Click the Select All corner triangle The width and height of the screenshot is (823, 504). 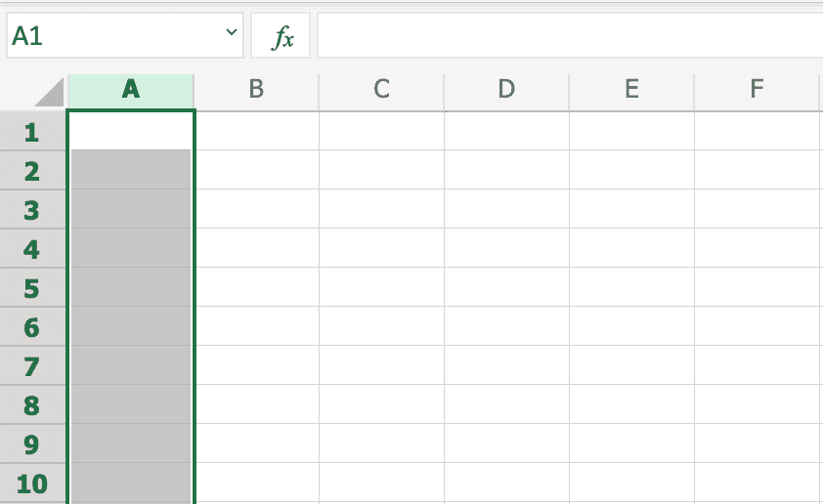click(49, 92)
